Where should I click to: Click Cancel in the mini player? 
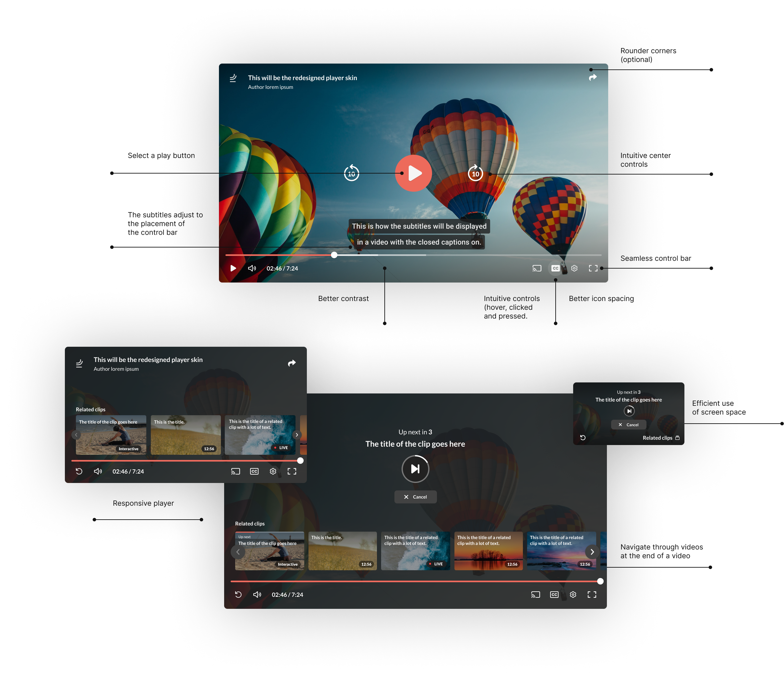click(629, 425)
